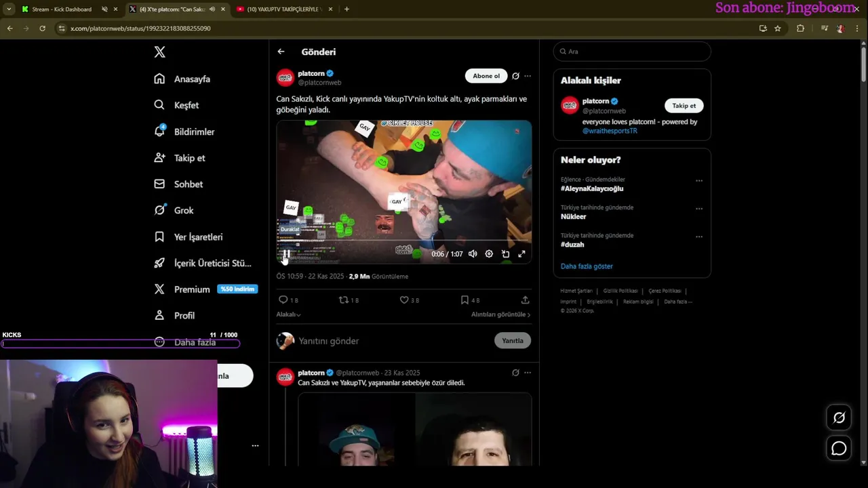Image resolution: width=868 pixels, height=488 pixels.
Task: Open the Chrome profile avatar
Action: [x=841, y=28]
